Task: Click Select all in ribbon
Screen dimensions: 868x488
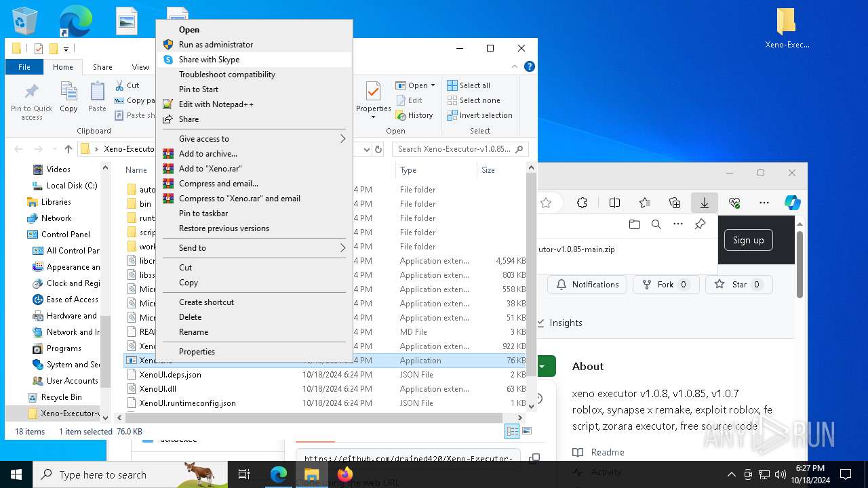Action: coord(469,85)
